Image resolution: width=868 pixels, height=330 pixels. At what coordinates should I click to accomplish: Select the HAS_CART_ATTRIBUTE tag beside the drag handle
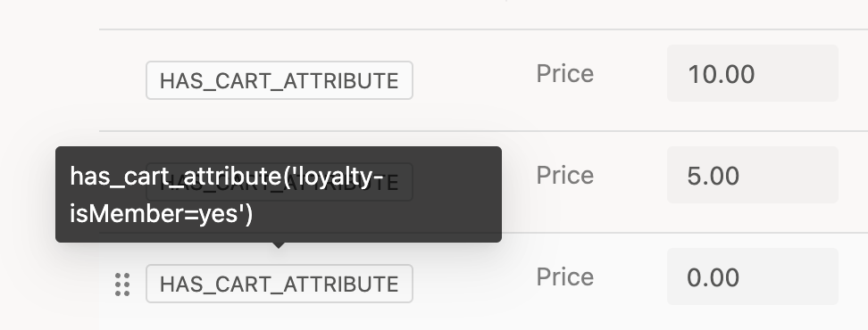click(279, 284)
